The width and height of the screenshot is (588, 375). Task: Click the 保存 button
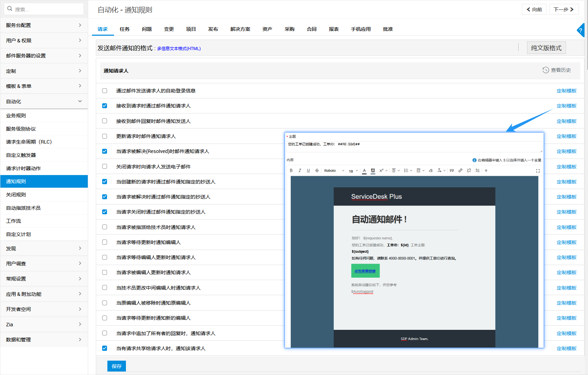point(116,366)
